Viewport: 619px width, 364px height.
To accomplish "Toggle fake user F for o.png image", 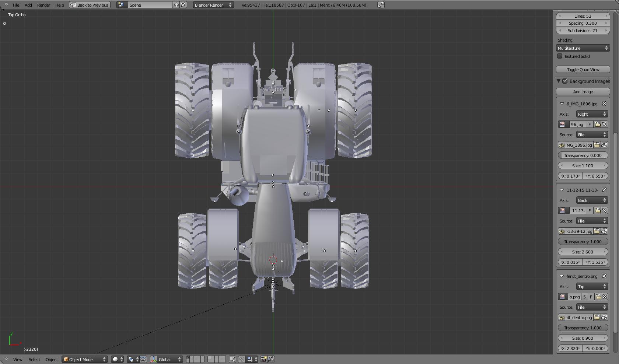I will coord(591,297).
